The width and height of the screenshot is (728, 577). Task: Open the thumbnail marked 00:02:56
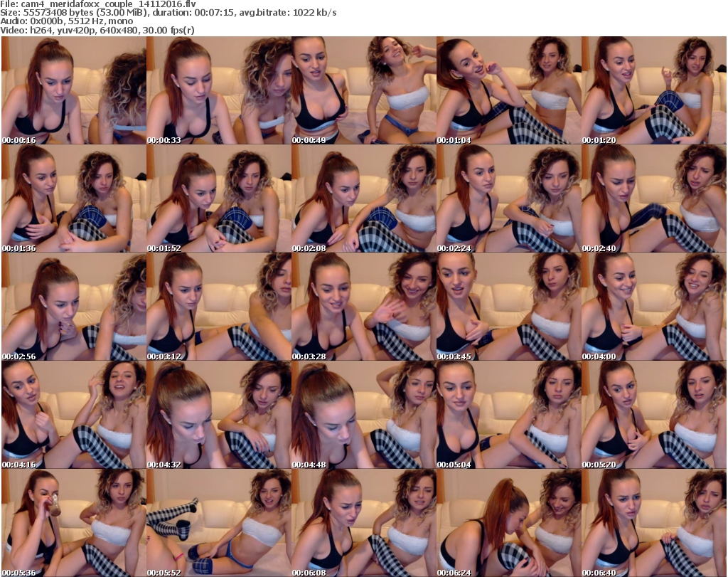pos(73,307)
